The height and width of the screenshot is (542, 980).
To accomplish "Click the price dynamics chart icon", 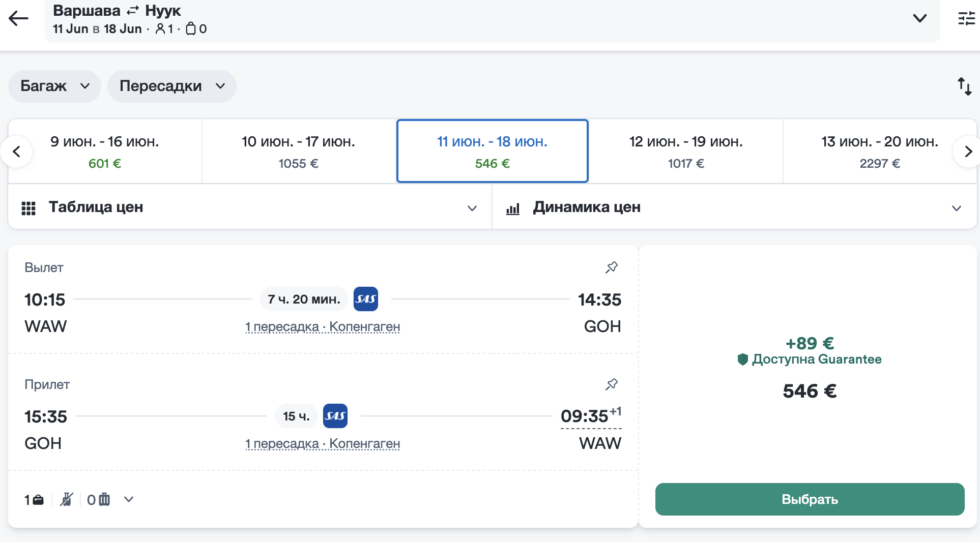I will coord(513,208).
